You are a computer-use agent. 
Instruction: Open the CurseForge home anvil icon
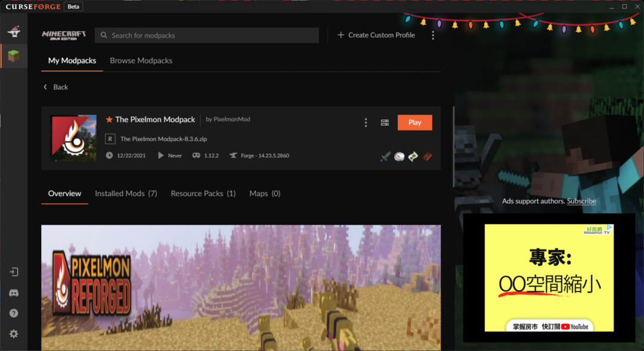[x=14, y=31]
